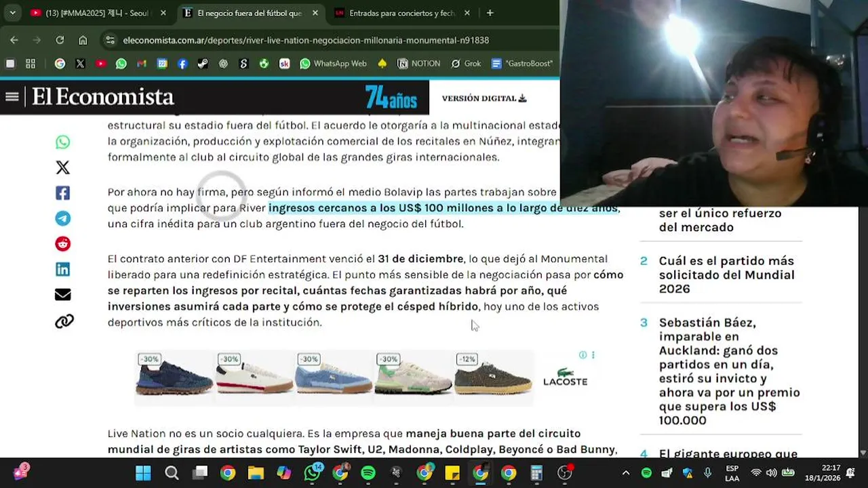The width and height of the screenshot is (868, 488).
Task: Open Facebook bookmark in bookmarks bar
Action: click(x=182, y=64)
